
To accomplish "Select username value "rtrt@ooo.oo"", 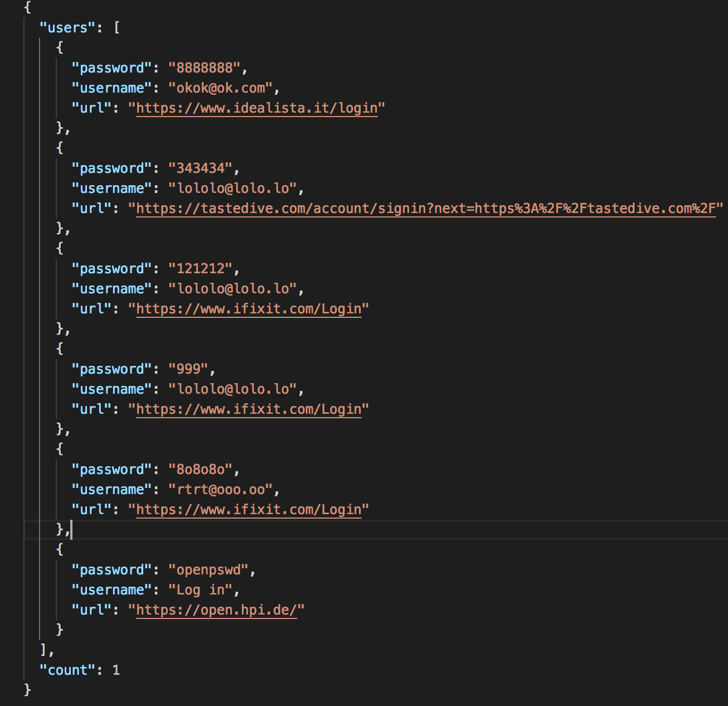I will tap(221, 489).
